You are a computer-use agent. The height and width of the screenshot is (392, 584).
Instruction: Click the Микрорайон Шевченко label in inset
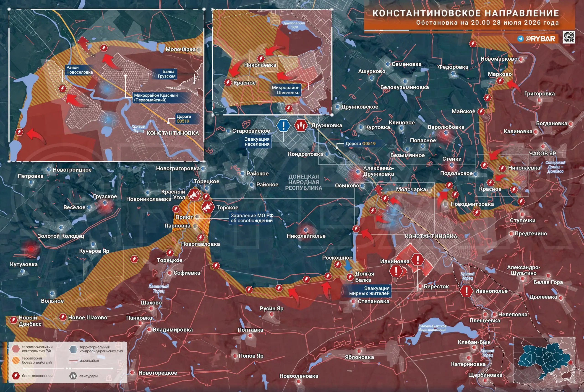(286, 90)
